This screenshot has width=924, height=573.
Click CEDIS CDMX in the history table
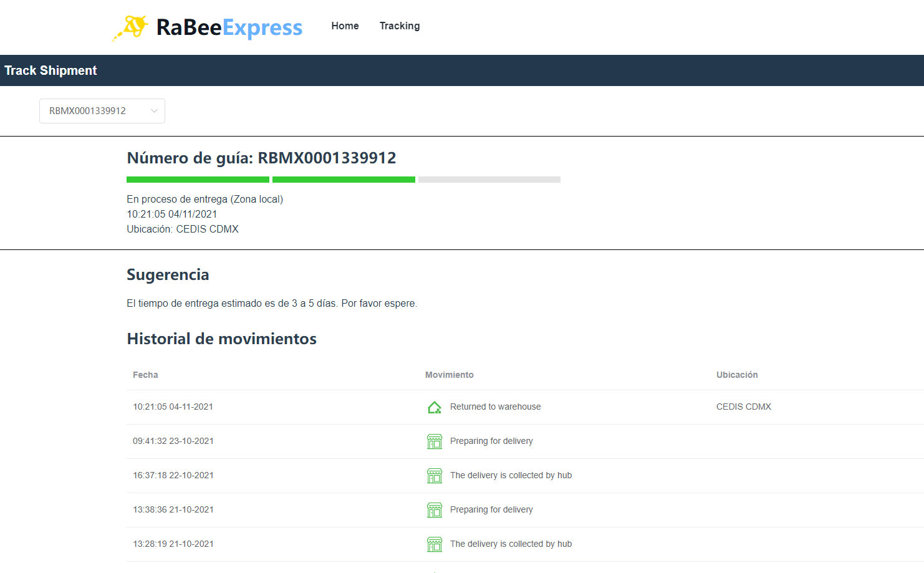(743, 407)
